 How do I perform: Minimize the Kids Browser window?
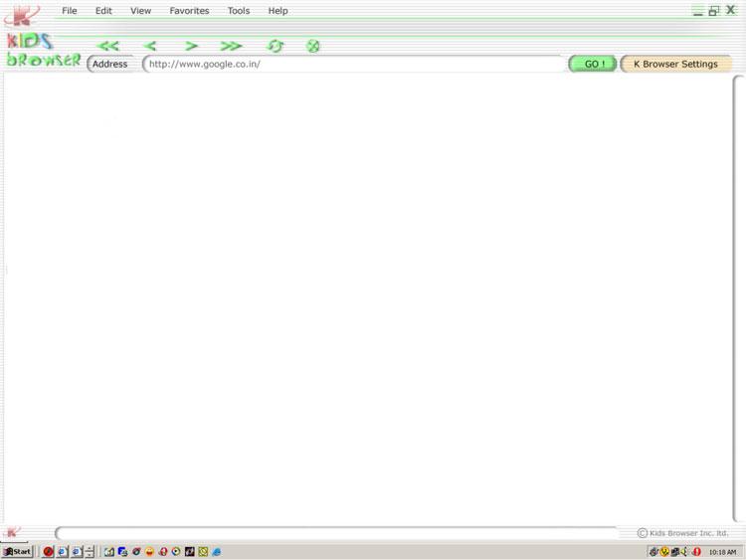click(x=697, y=11)
